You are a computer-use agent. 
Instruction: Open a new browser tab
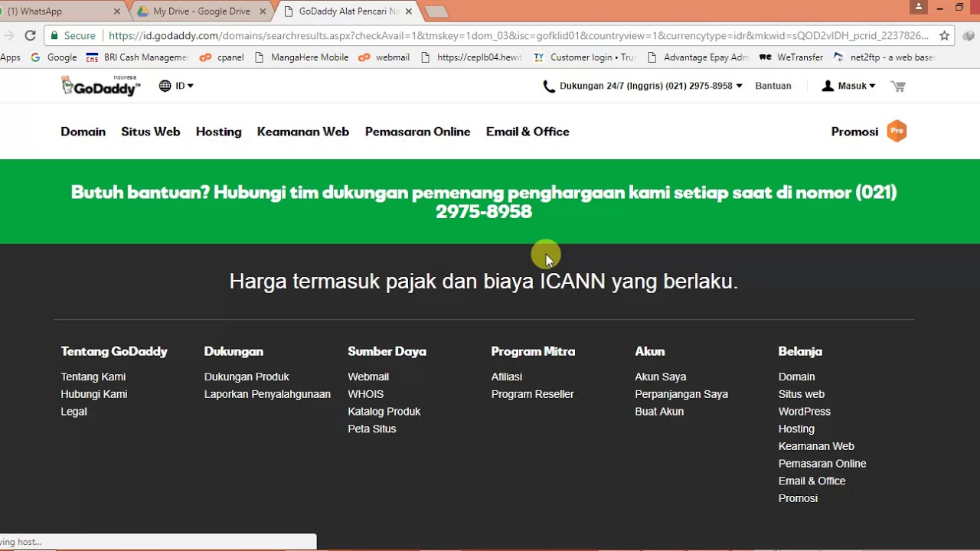point(436,11)
